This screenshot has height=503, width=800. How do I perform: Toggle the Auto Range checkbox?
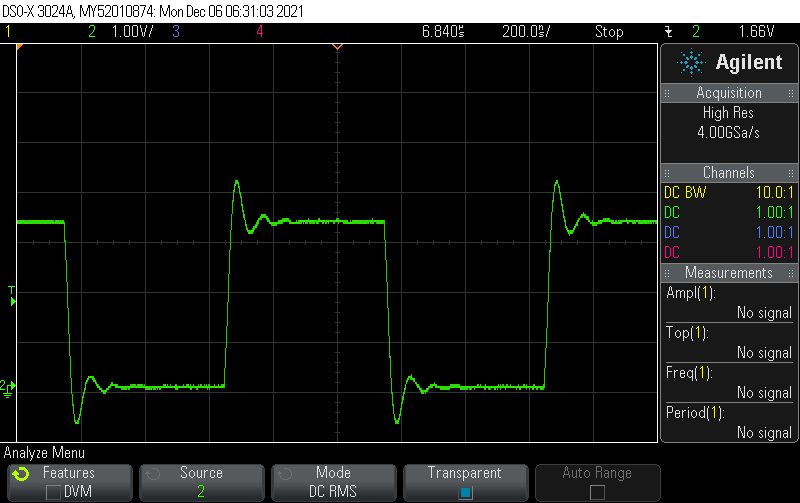coord(597,492)
